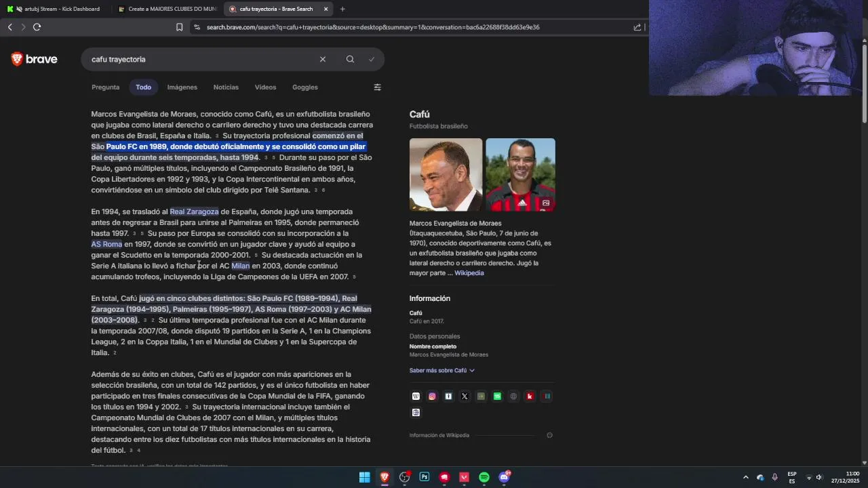
Task: Switch to the Imágenes tab
Action: point(182,87)
